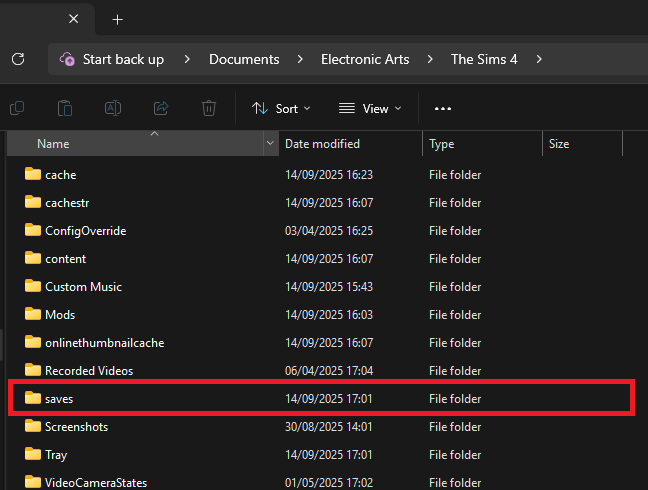
Task: Click the 03/04/2025 16:25 date of ConfigOverride
Action: pos(329,231)
